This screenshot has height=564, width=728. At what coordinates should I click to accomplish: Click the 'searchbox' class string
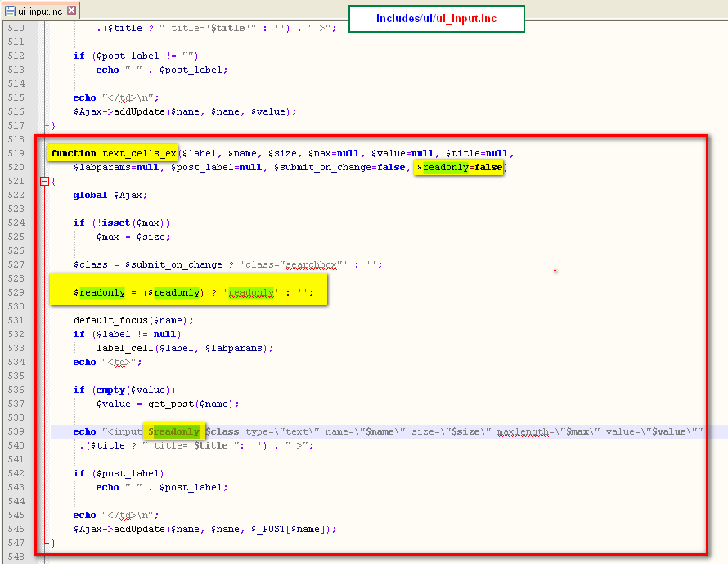pos(311,265)
